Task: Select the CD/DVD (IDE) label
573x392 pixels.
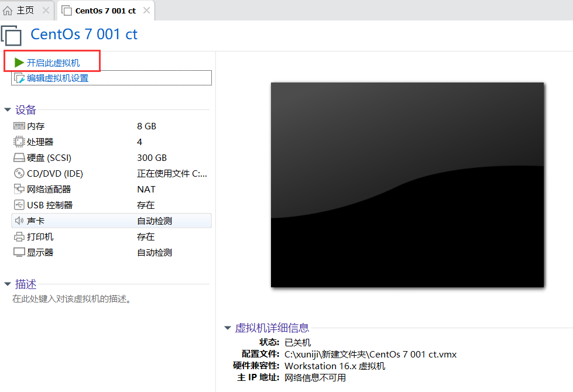Action: click(x=55, y=174)
